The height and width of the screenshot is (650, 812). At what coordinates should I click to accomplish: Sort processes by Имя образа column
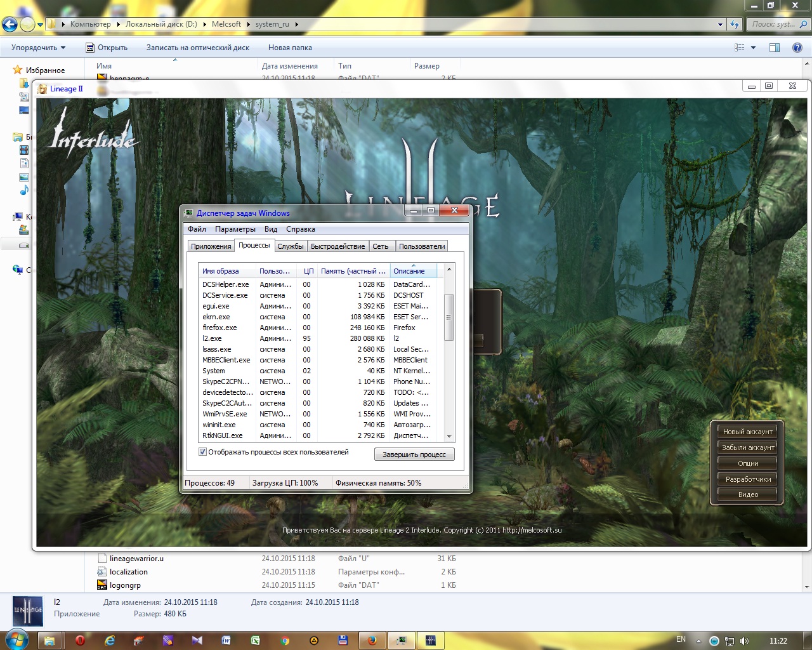coord(227,271)
